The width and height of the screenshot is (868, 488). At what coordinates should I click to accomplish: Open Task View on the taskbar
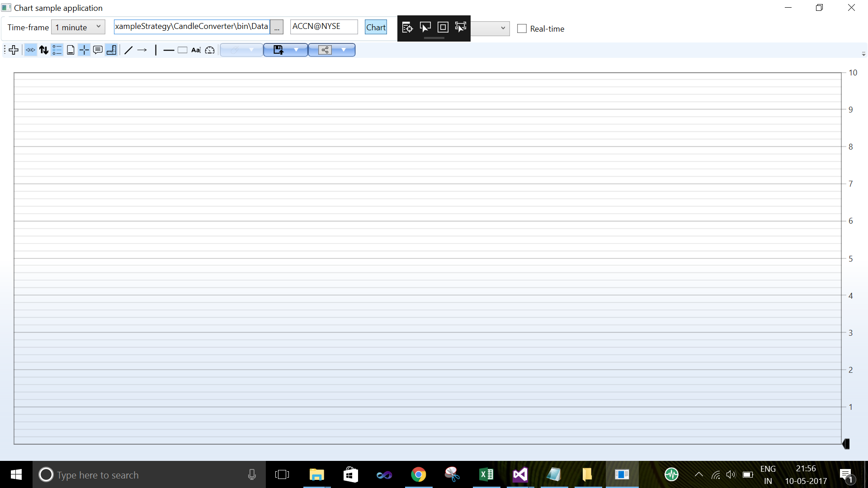(x=282, y=474)
